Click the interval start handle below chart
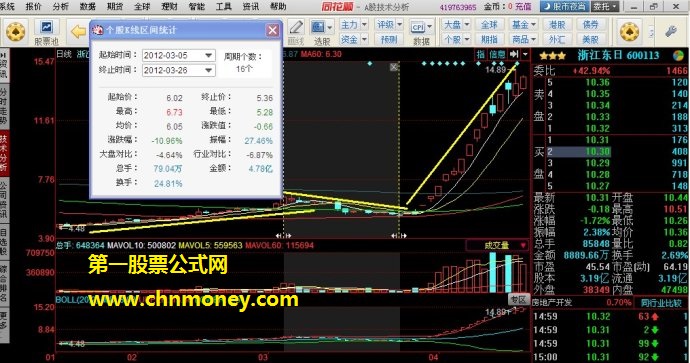690x363 pixels. click(283, 236)
